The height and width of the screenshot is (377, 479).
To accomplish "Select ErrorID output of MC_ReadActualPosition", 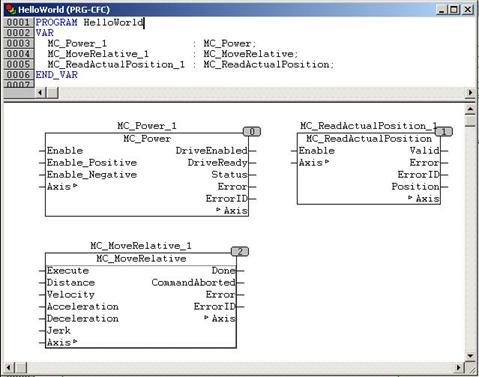I will click(419, 175).
